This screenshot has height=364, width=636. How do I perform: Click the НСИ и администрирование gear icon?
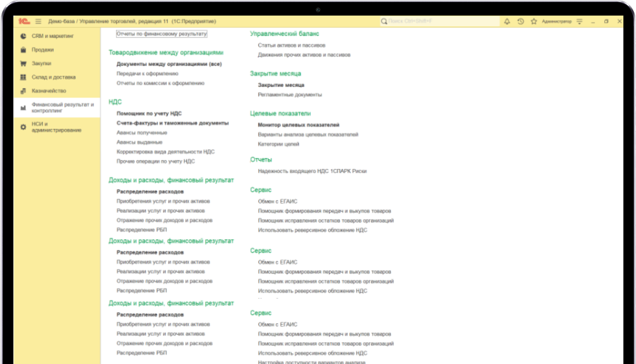(x=23, y=127)
